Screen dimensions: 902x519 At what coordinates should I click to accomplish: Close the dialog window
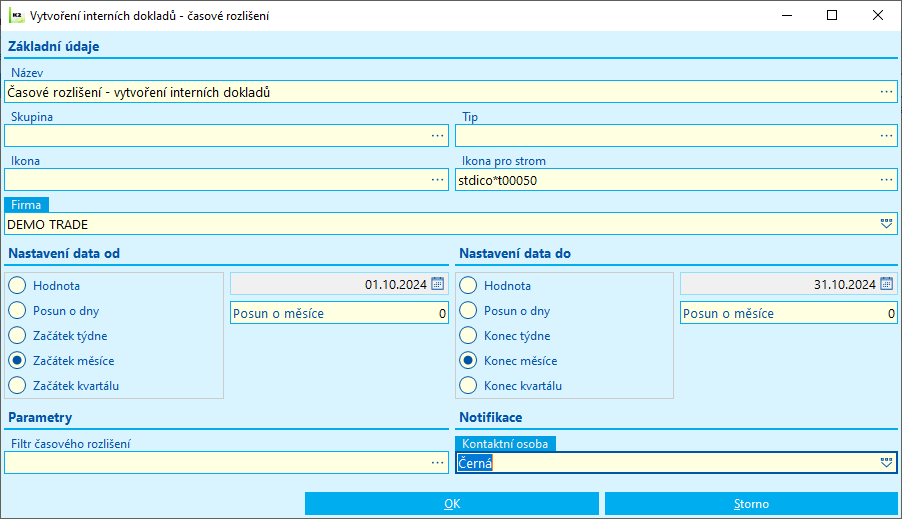click(878, 16)
